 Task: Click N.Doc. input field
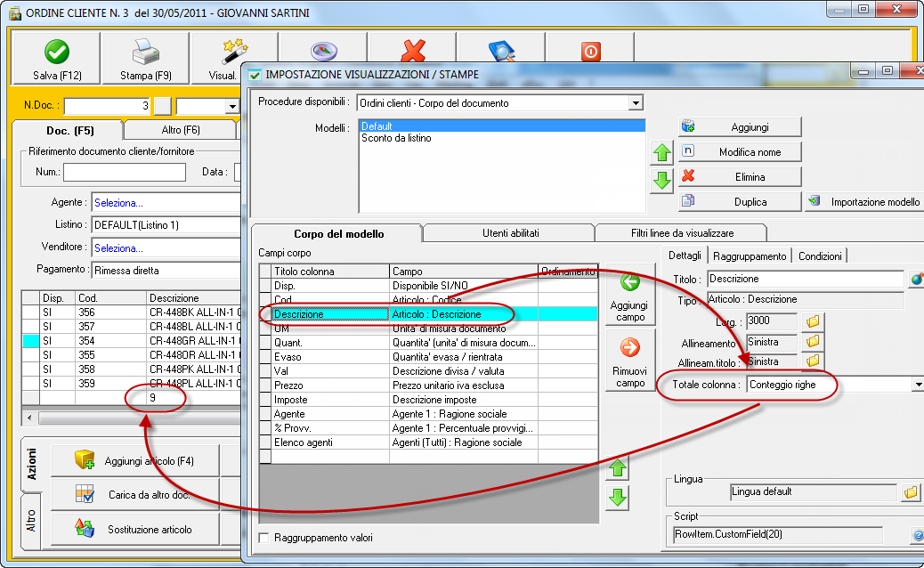click(107, 106)
